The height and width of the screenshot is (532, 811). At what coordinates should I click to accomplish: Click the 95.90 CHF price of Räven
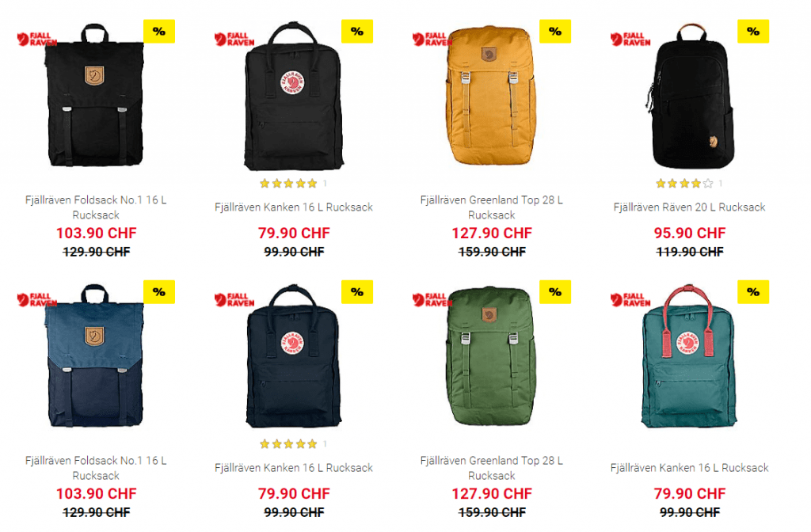coord(690,234)
